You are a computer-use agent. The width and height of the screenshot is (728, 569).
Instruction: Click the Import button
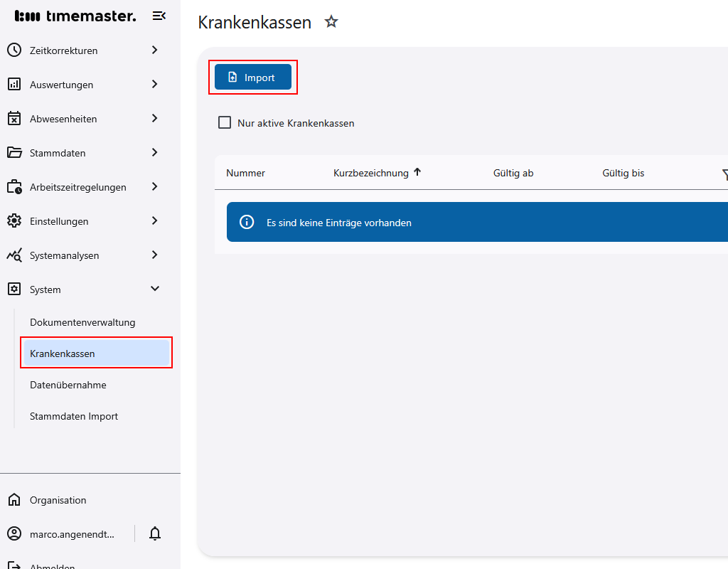click(253, 77)
